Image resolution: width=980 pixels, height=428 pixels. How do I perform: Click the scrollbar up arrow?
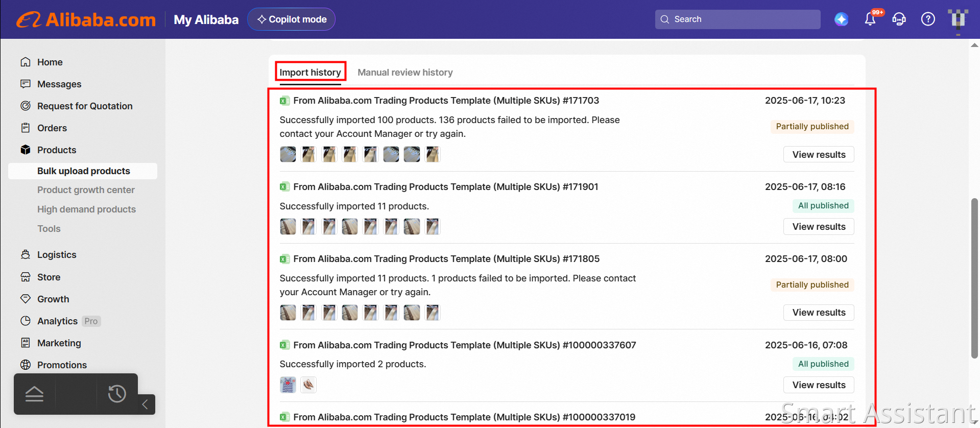point(974,45)
